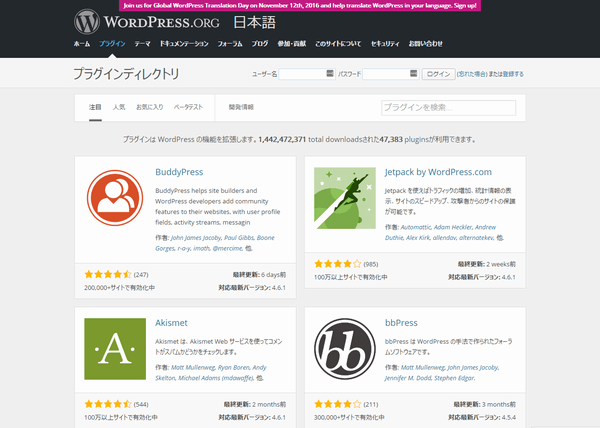
Task: Open the BuddyPress plugin icon
Action: click(115, 198)
